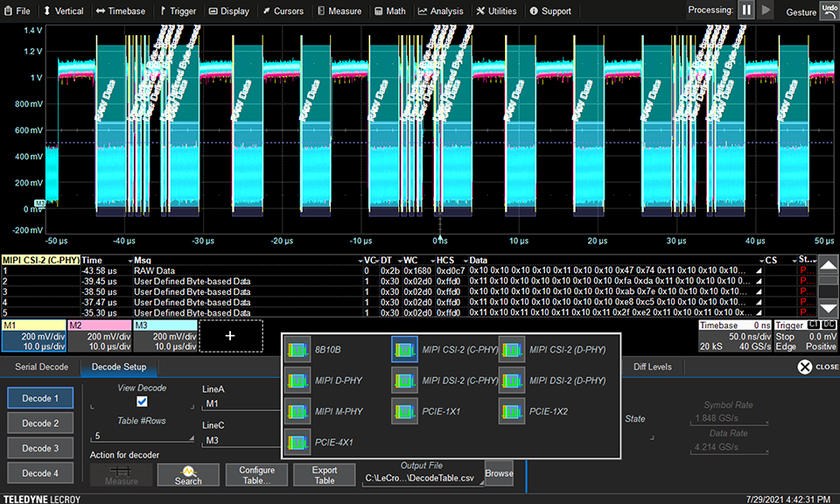Pick the MIPI M-PHY protocol icon

click(x=298, y=411)
